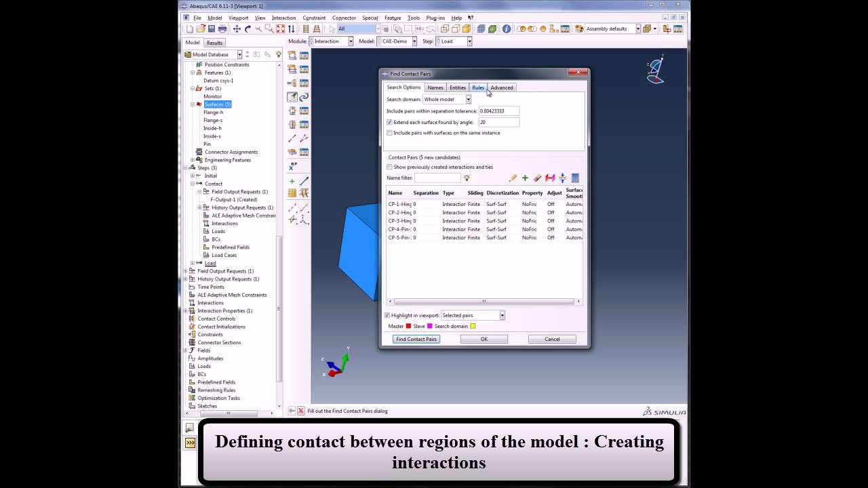Click the New Model Database toolbar icon
The height and width of the screenshot is (488, 868).
pyautogui.click(x=191, y=29)
